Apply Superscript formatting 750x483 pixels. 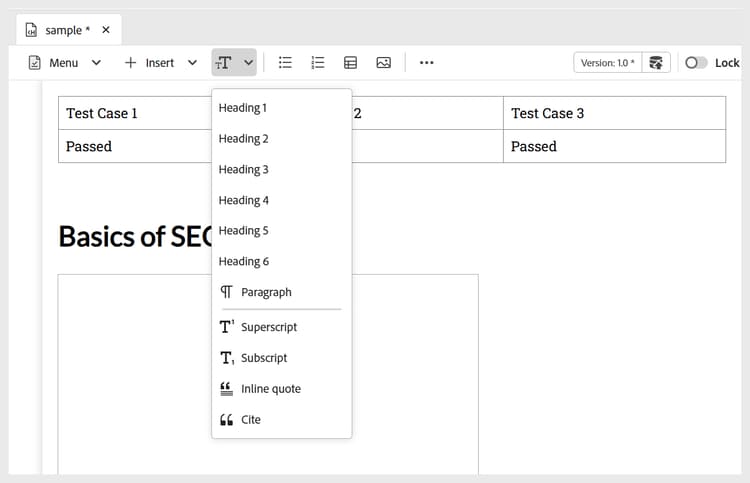[269, 327]
